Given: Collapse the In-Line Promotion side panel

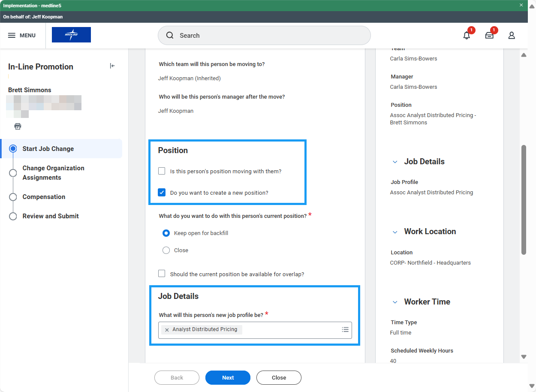Looking at the screenshot, I should [112, 66].
